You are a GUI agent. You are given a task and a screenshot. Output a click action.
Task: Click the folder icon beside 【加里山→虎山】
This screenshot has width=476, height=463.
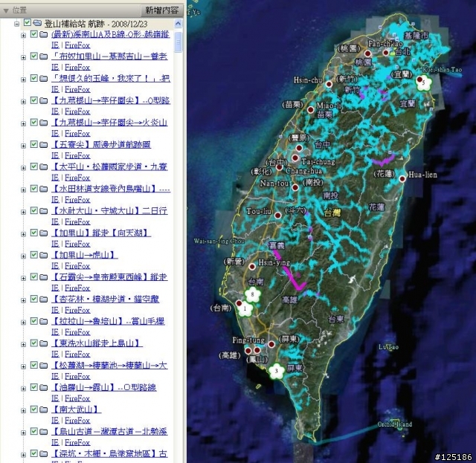[43, 255]
